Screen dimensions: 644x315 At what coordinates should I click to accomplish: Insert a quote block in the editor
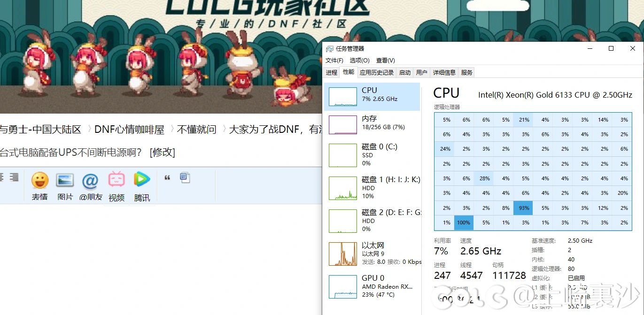coord(167,177)
